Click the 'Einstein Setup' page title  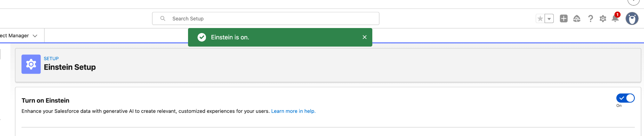[x=70, y=67]
